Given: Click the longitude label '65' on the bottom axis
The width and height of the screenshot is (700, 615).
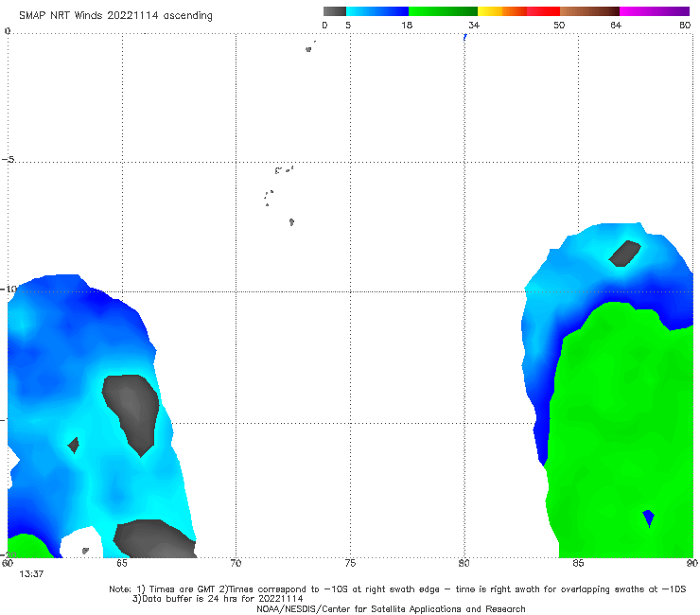Looking at the screenshot, I should [x=122, y=563].
